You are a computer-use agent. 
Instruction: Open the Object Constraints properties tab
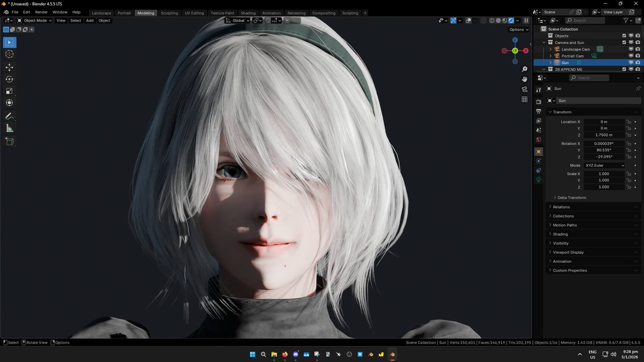click(538, 171)
